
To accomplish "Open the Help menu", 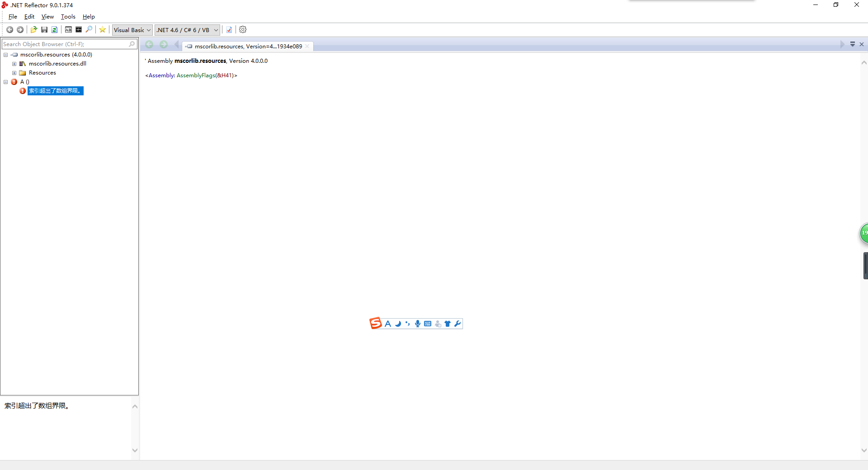I will click(x=89, y=17).
